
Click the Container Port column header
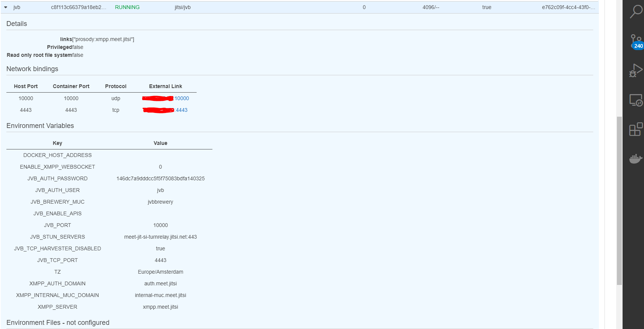click(x=71, y=87)
